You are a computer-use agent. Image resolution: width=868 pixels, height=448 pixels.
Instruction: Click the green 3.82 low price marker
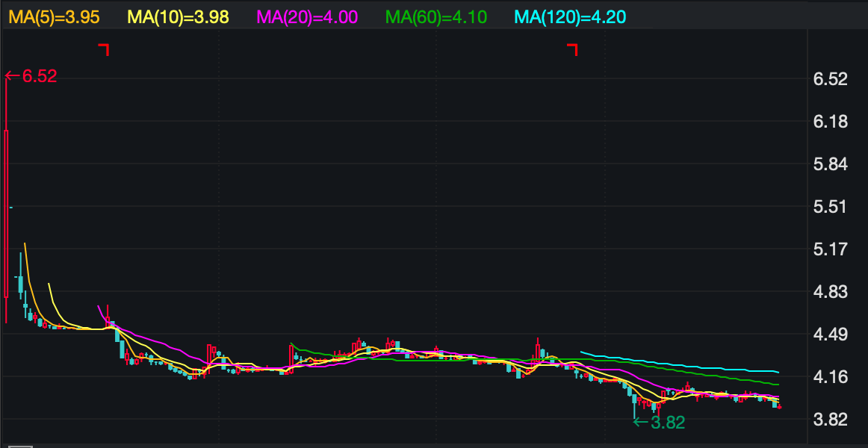[x=660, y=423]
